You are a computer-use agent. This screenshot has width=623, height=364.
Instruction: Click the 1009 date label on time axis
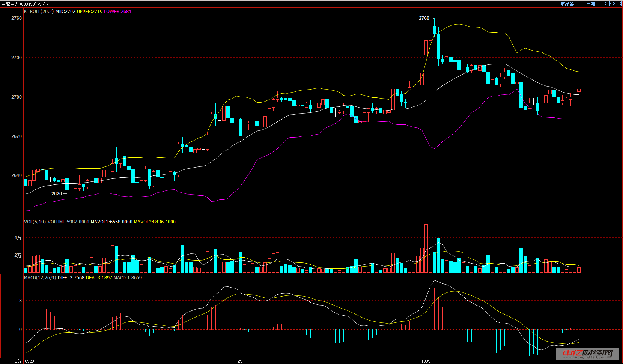click(x=426, y=361)
